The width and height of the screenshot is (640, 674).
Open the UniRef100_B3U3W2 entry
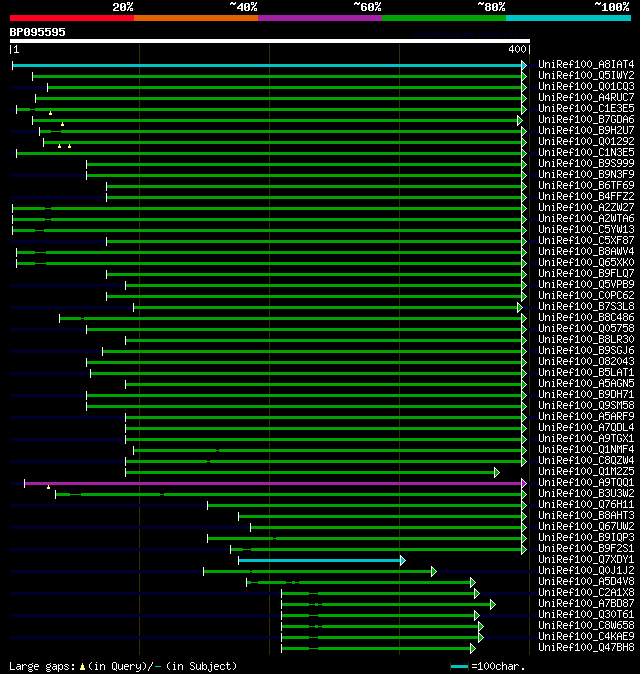[586, 493]
